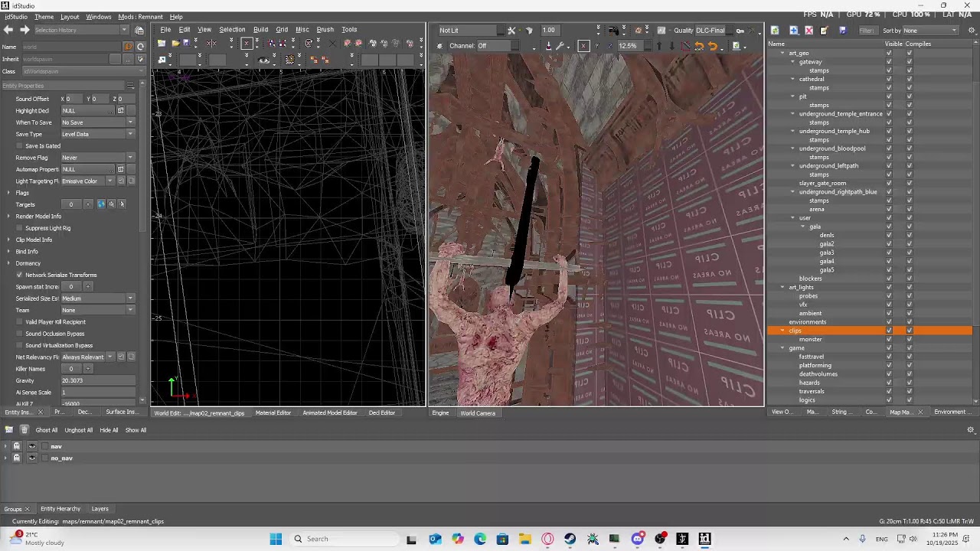Toggle Valid Player Kill Recipient checkbox
The width and height of the screenshot is (980, 551).
pyautogui.click(x=19, y=322)
